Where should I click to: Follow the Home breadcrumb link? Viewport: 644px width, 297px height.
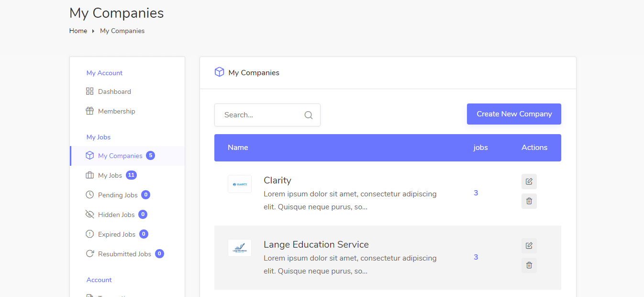coord(78,31)
